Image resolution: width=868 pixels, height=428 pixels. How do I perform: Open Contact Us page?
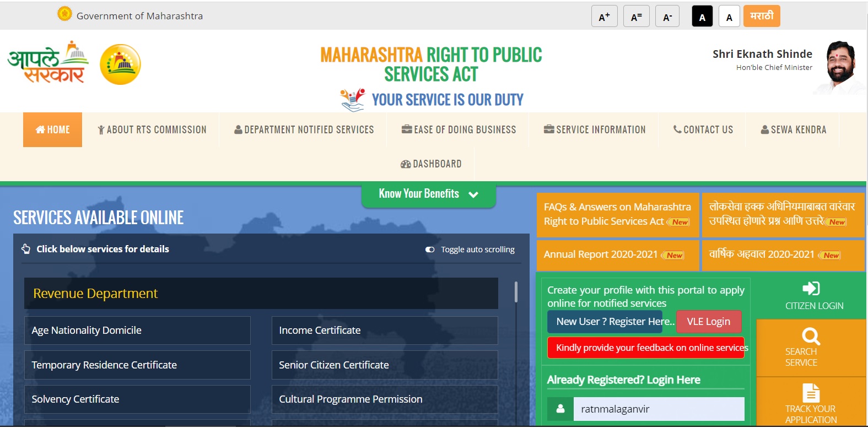[x=703, y=129]
